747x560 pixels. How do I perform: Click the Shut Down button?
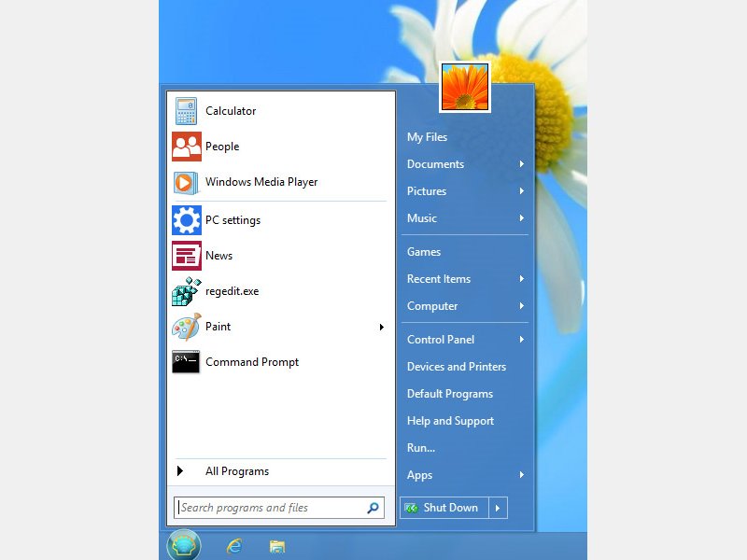(444, 508)
